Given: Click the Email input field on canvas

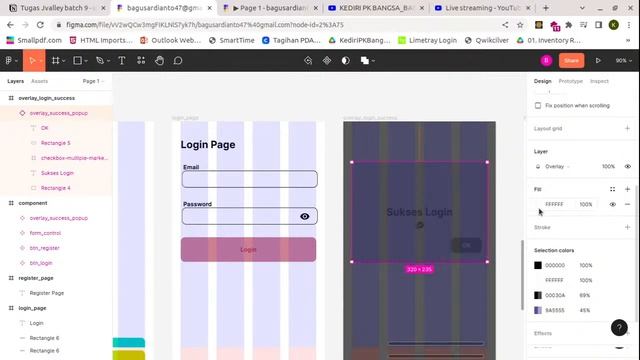Looking at the screenshot, I should 250,179.
